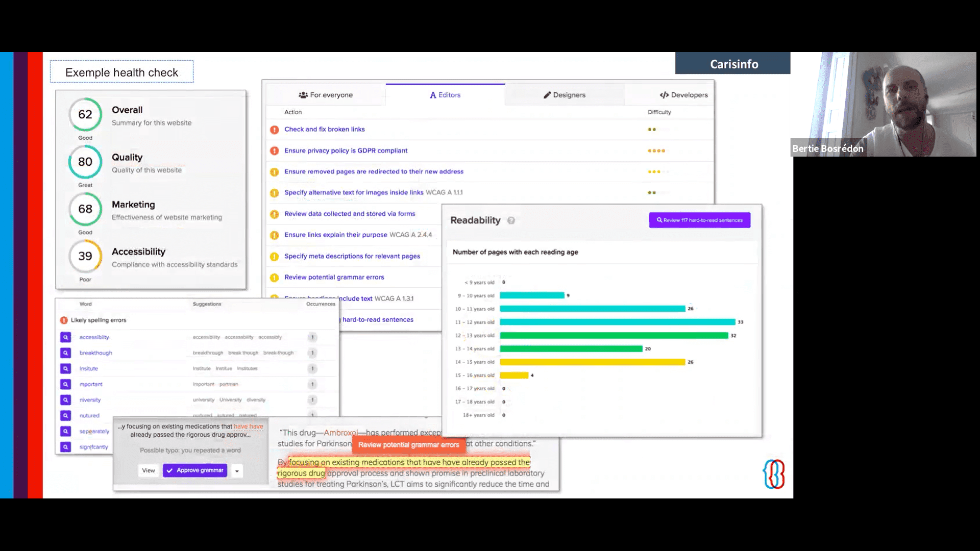Viewport: 980px width, 551px height.
Task: Click search icon next to 'nutured' word
Action: click(x=66, y=416)
